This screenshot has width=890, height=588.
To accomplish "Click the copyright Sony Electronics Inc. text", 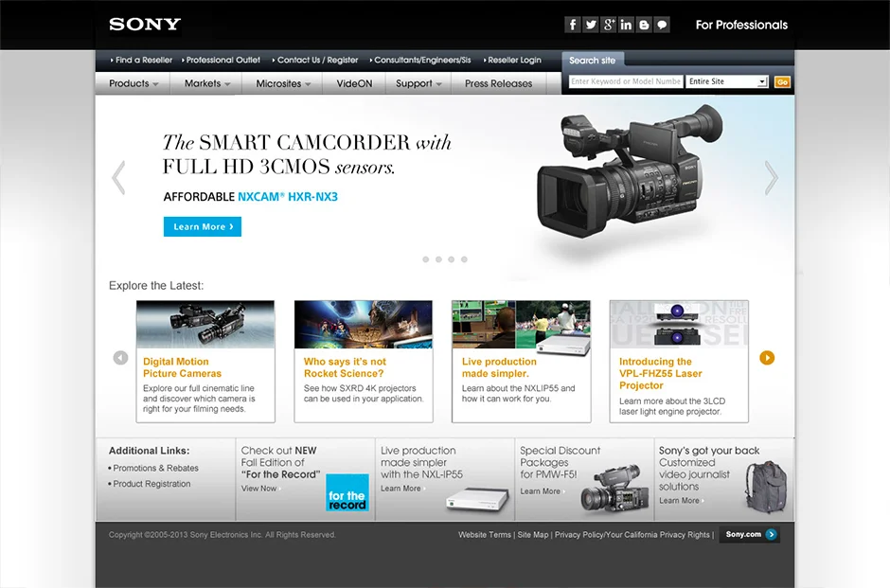I will tap(222, 535).
